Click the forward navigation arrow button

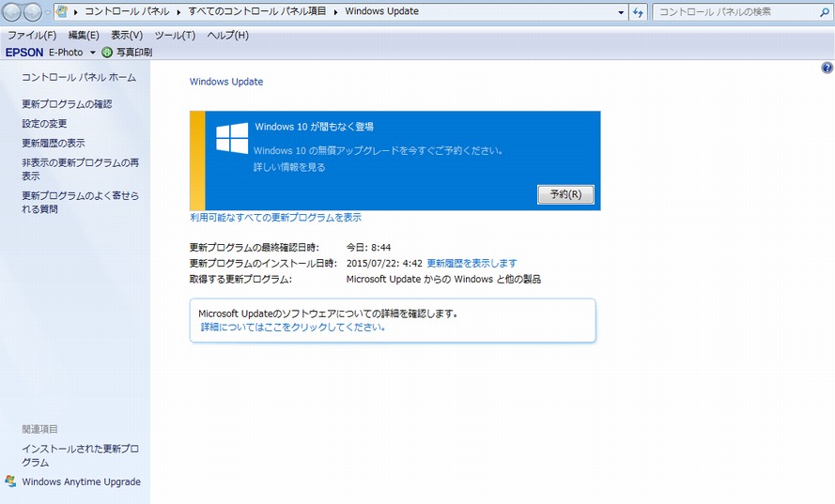[x=35, y=12]
